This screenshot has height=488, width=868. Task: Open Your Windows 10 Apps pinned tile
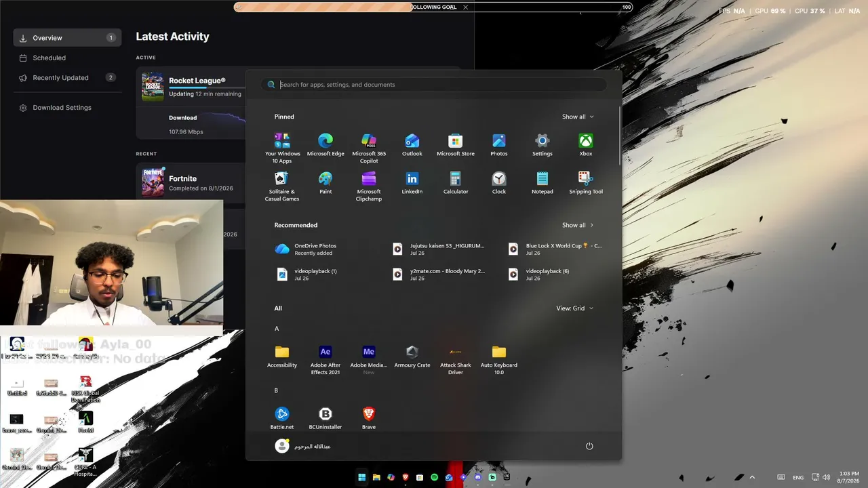click(282, 148)
